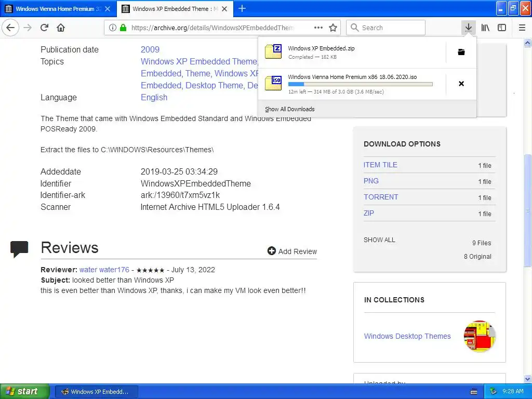The height and width of the screenshot is (399, 532).
Task: Click the network tray icon near clock
Action: (x=493, y=391)
